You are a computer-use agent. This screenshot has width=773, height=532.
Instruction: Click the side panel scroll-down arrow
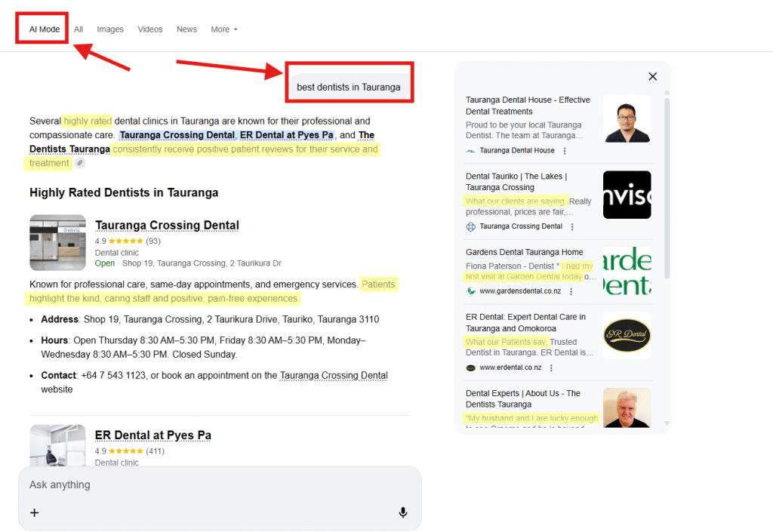pos(667,423)
